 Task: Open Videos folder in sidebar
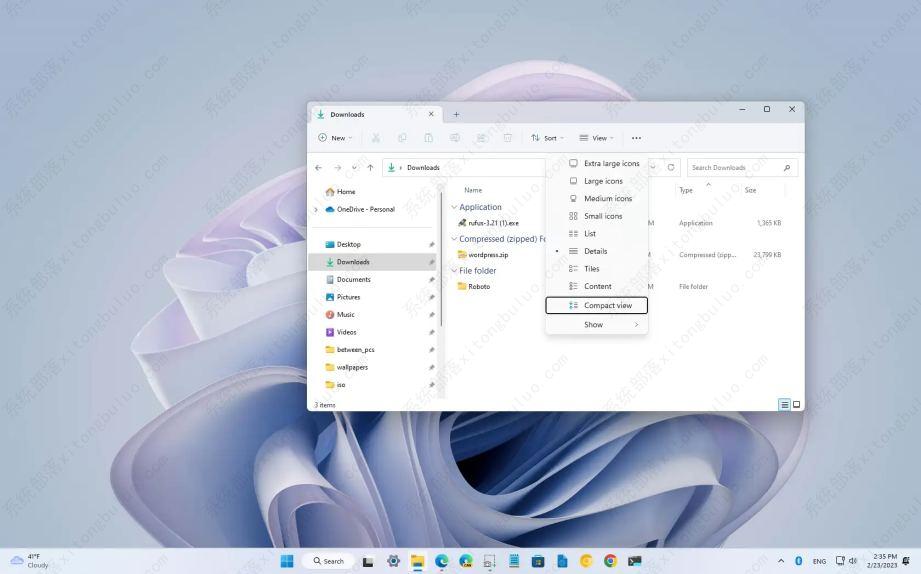click(346, 332)
